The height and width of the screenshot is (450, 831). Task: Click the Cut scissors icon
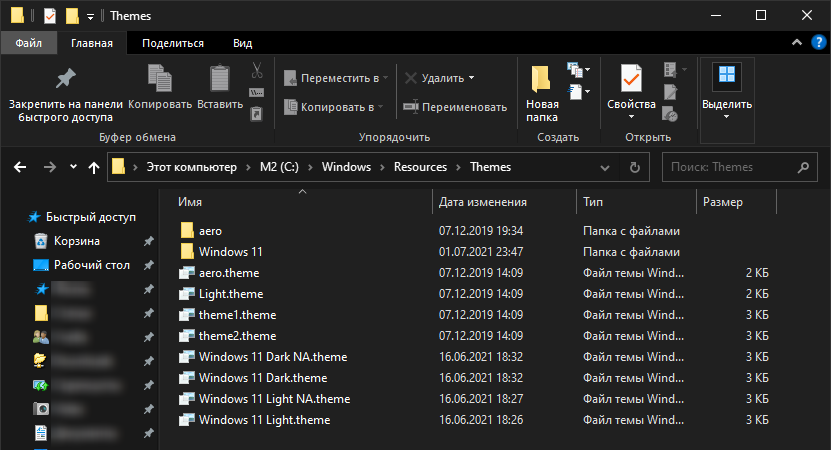click(x=257, y=70)
